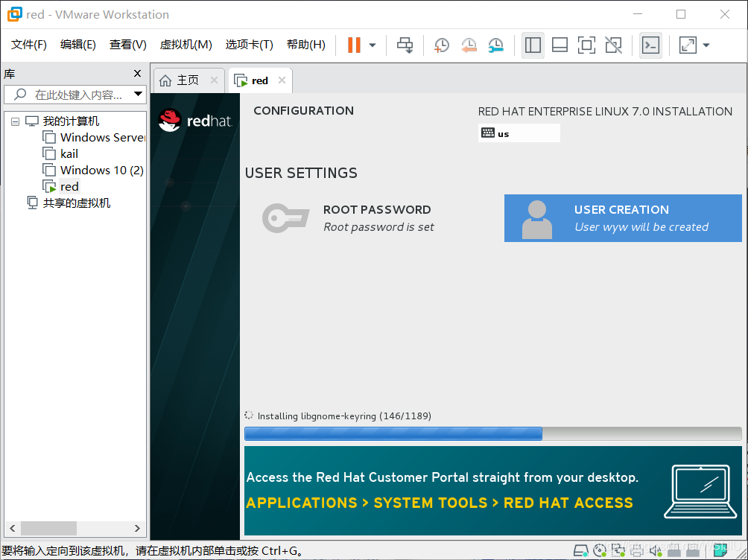Take a snapshot using the clock-plus icon
Screen dimensions: 748x560
tap(442, 45)
